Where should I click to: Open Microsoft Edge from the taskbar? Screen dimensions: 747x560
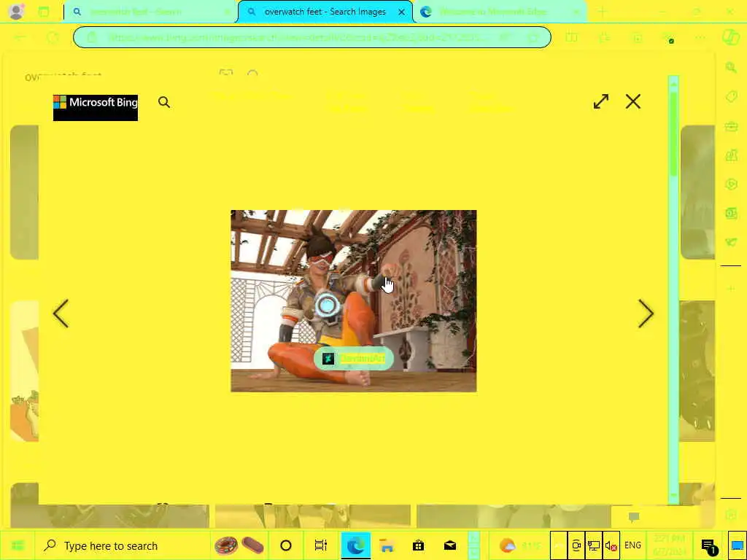356,545
